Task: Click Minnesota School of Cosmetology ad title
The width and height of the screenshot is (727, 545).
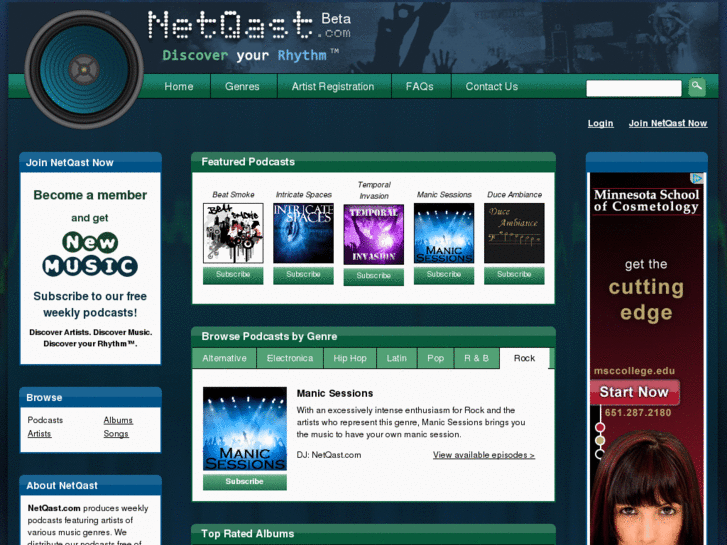Action: pyautogui.click(x=646, y=200)
